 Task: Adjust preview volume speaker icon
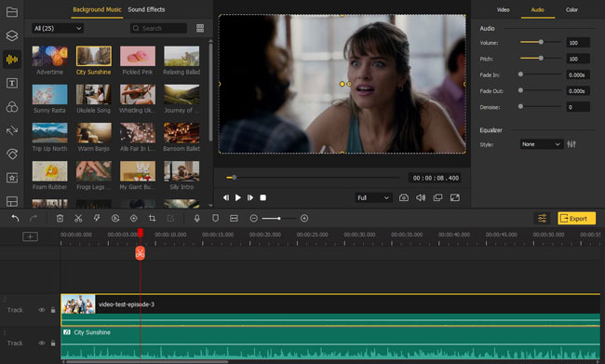coord(421,197)
